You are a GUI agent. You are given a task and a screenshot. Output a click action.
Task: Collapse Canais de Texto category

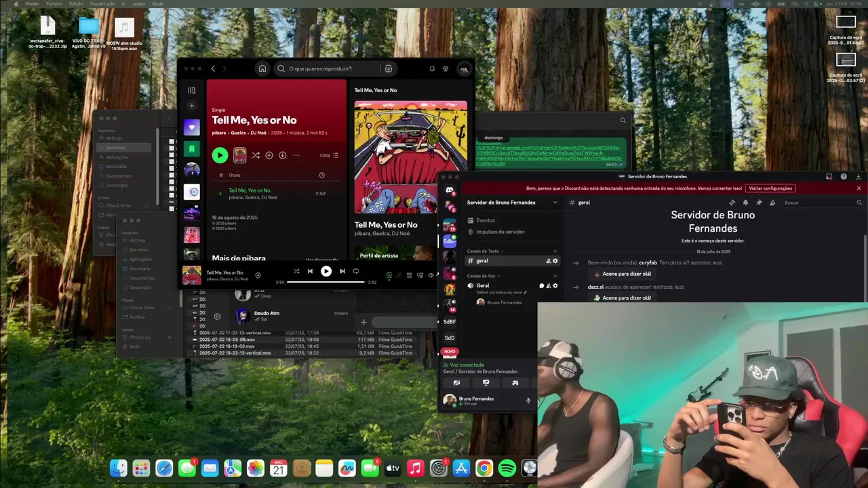coord(486,251)
